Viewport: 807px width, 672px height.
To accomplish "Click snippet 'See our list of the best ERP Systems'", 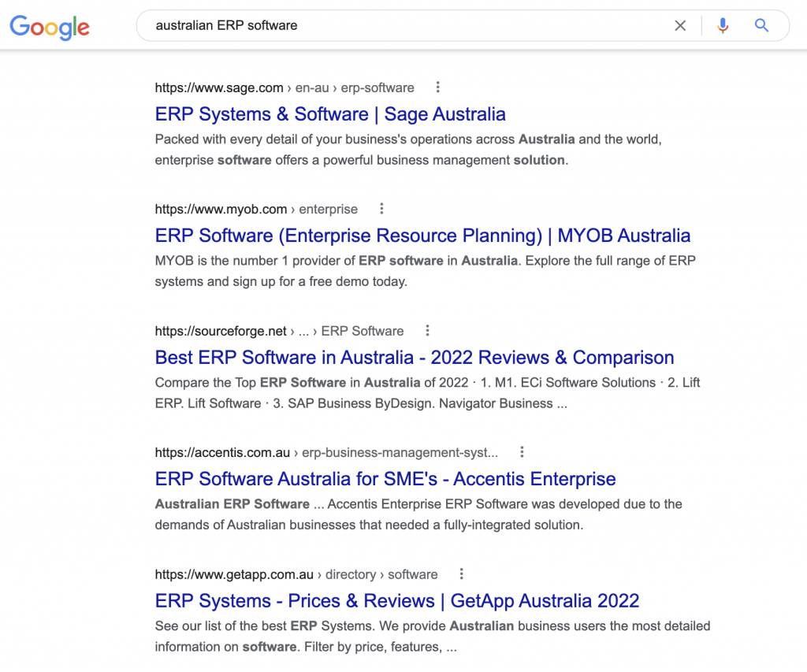I will click(433, 636).
